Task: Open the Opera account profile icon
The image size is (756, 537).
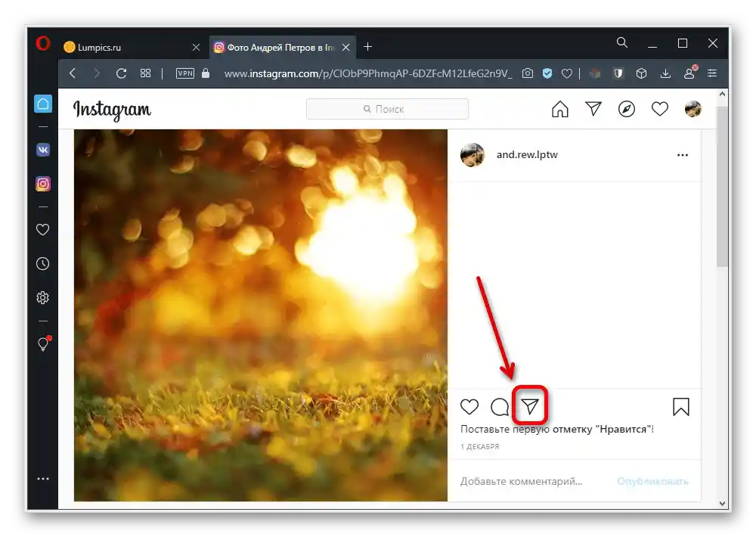Action: coord(689,73)
